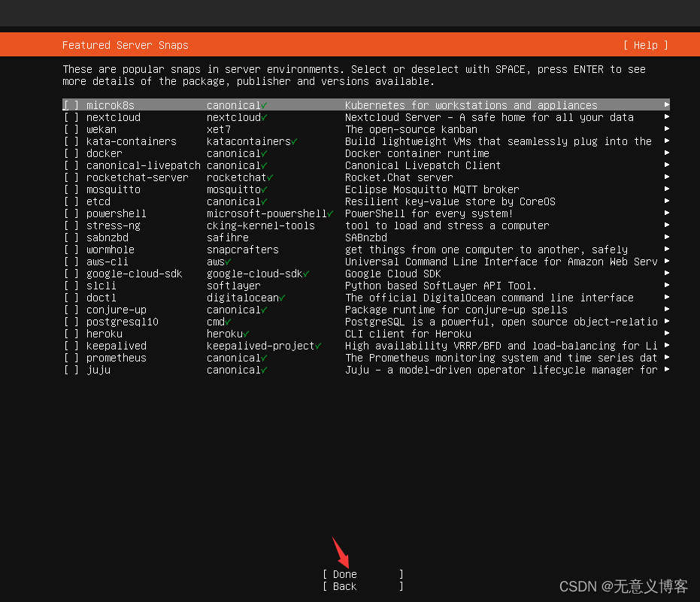Expand the heroku row detail arrow
This screenshot has height=602, width=700.
pyautogui.click(x=666, y=334)
